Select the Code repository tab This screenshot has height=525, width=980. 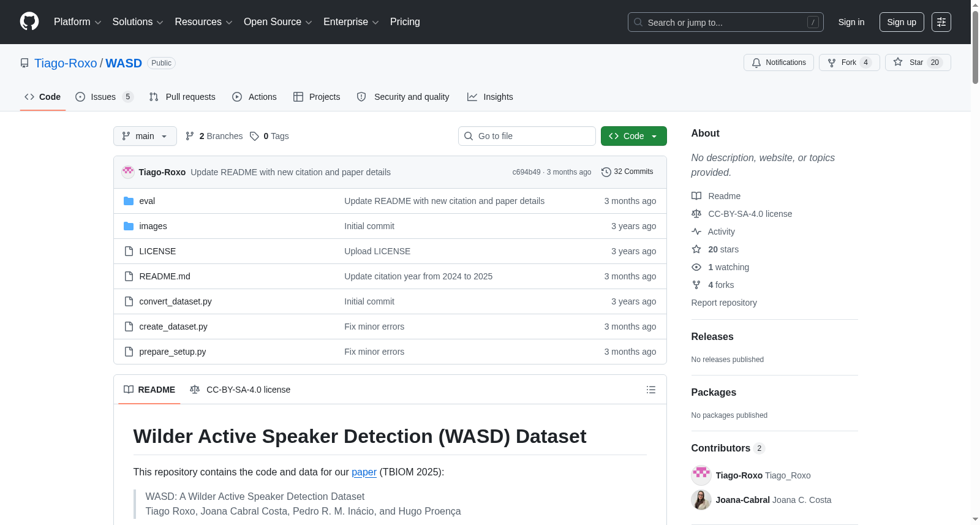coord(43,97)
